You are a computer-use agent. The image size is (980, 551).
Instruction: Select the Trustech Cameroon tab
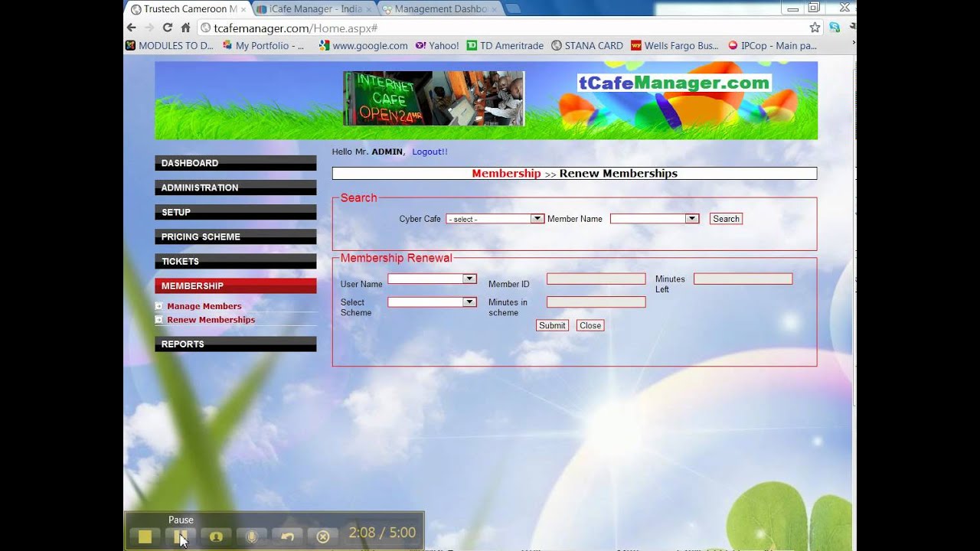point(188,9)
